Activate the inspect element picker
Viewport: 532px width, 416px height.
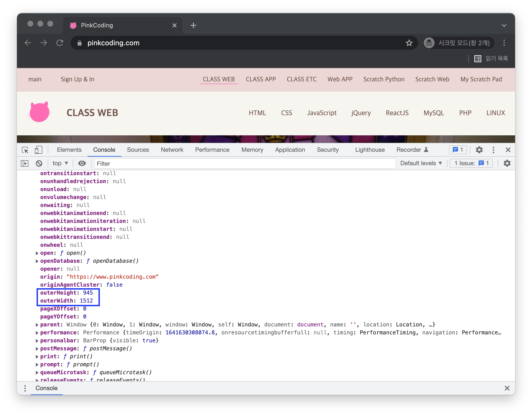[25, 150]
